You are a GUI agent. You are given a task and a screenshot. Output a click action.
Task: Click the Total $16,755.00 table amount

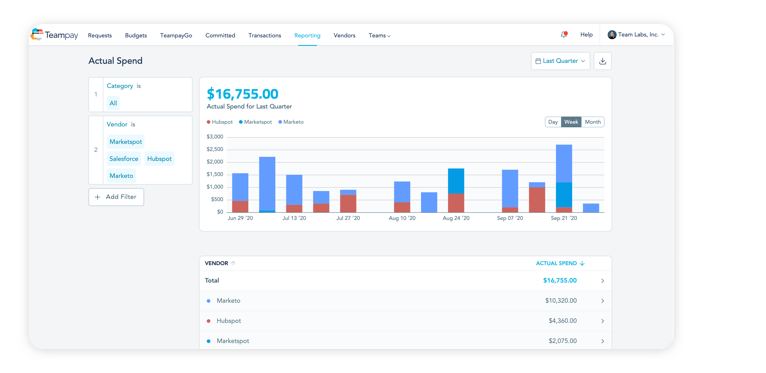click(x=560, y=281)
